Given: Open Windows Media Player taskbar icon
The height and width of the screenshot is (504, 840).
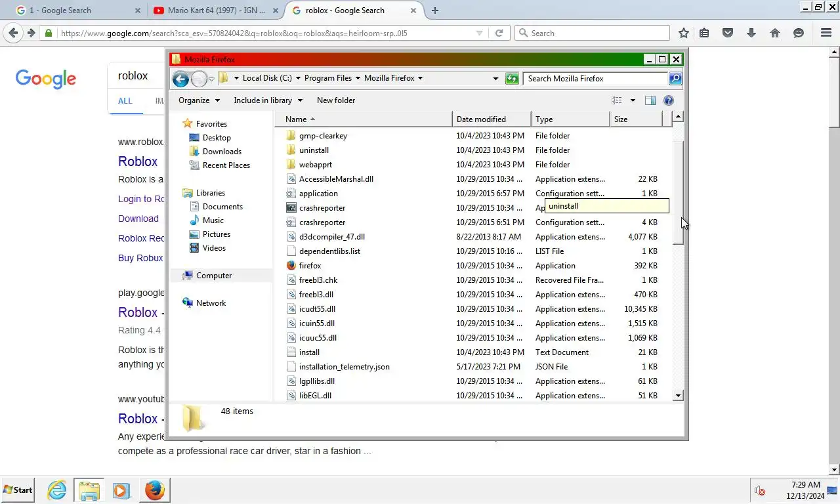Looking at the screenshot, I should 121,490.
